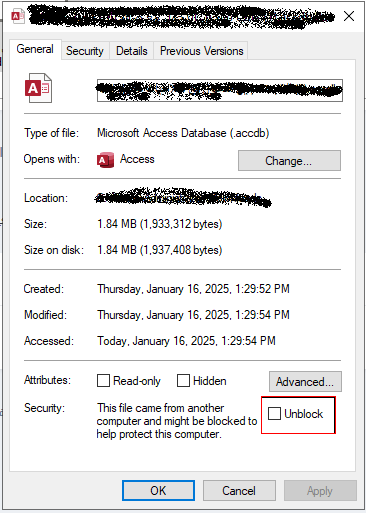This screenshot has height=513, width=366.
Task: Click the Location path value
Action: (183, 198)
